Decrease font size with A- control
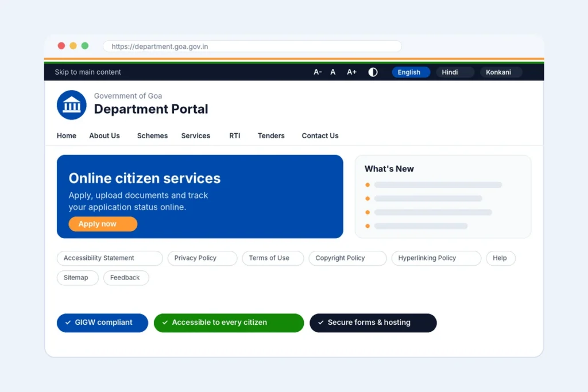Image resolution: width=588 pixels, height=392 pixels. click(318, 72)
